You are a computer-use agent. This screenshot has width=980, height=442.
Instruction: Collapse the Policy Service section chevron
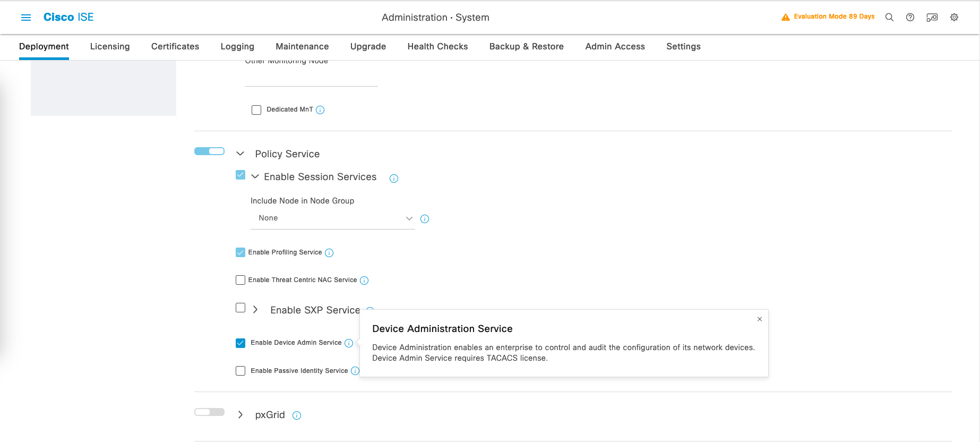pos(240,154)
